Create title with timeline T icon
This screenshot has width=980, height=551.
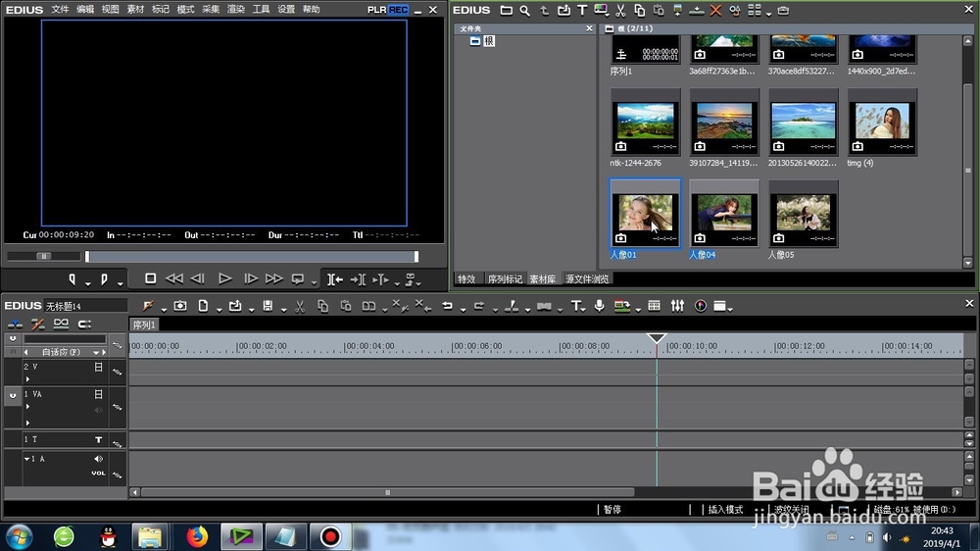[575, 306]
